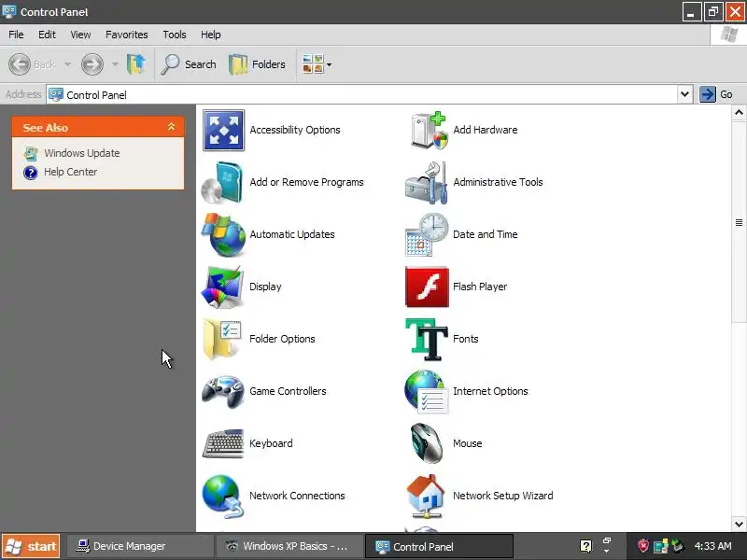Open the Mouse icon

point(427,443)
